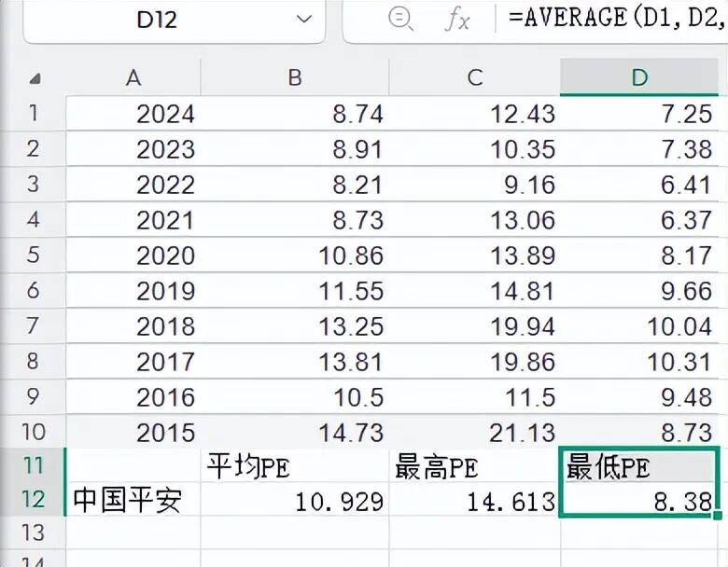Viewport: 728px width, 567px height.
Task: Click cell containing 11.55
Action: tap(295, 290)
